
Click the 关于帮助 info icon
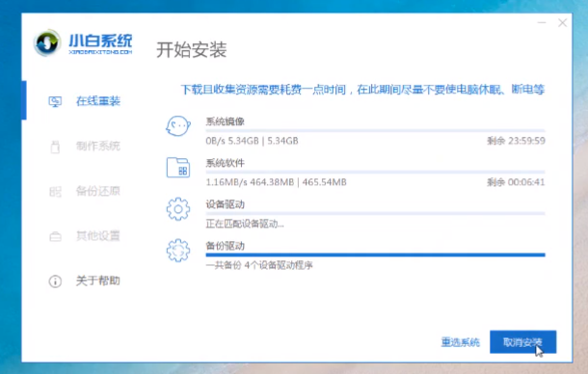pyautogui.click(x=55, y=280)
